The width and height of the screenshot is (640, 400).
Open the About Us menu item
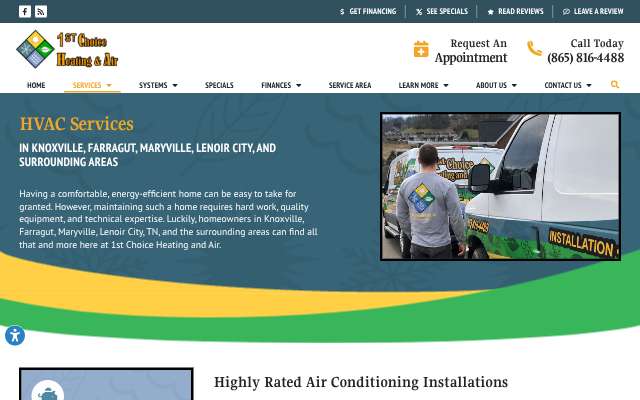click(491, 85)
